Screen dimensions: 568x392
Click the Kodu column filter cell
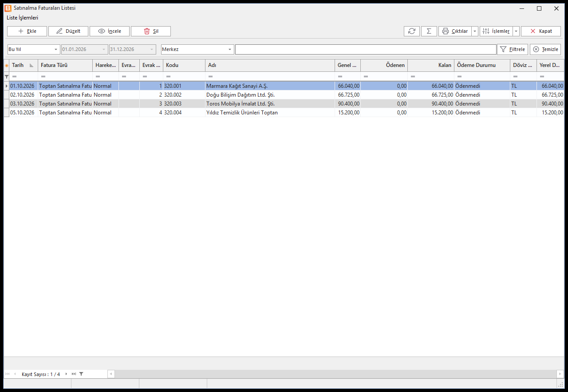pos(184,77)
